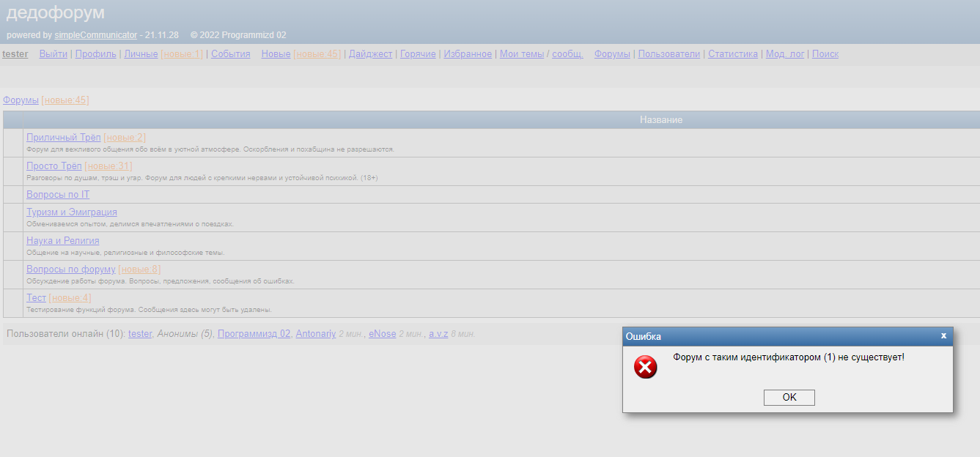Open the Просто Трёп forum
The image size is (980, 457).
click(54, 166)
